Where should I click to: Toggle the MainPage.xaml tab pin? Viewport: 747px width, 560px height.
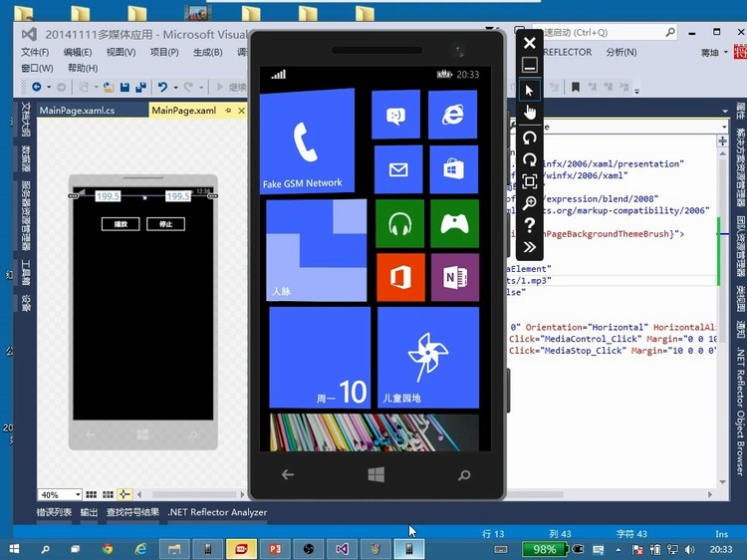pyautogui.click(x=228, y=111)
